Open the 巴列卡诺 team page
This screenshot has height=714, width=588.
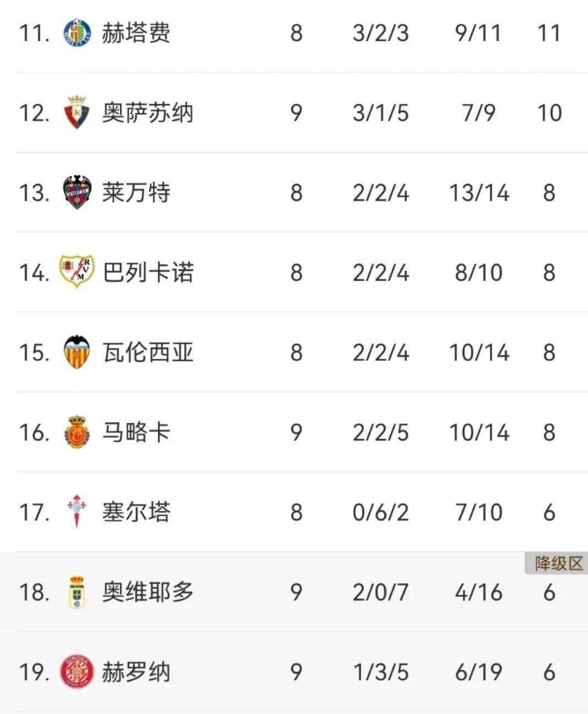[x=148, y=272]
